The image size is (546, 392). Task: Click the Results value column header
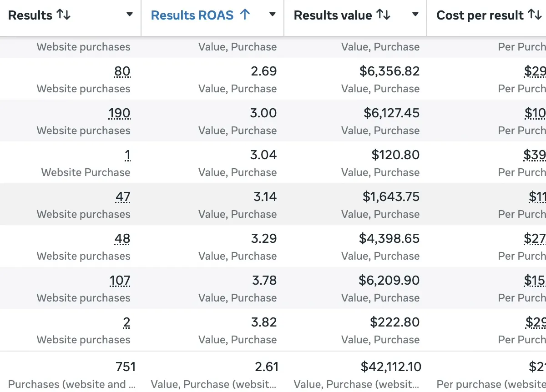(333, 15)
